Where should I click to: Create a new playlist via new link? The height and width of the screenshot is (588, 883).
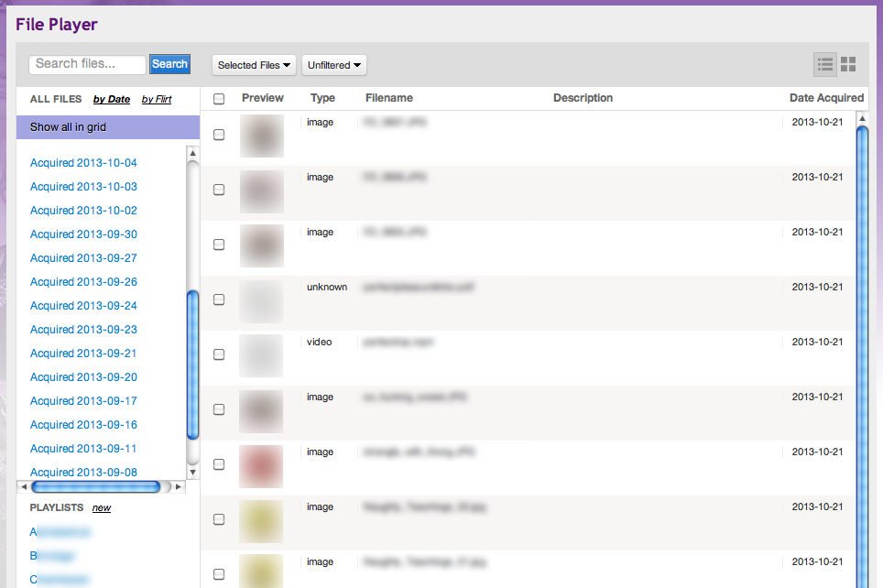pos(102,507)
